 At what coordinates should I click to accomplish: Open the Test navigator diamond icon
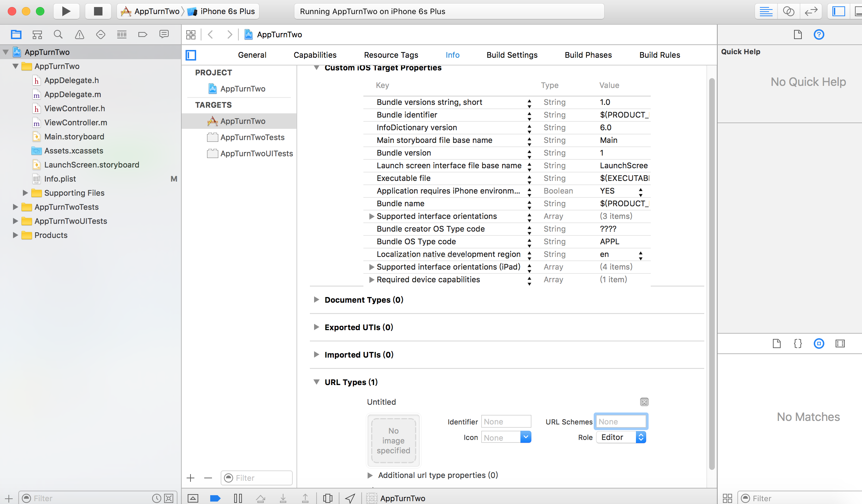101,34
